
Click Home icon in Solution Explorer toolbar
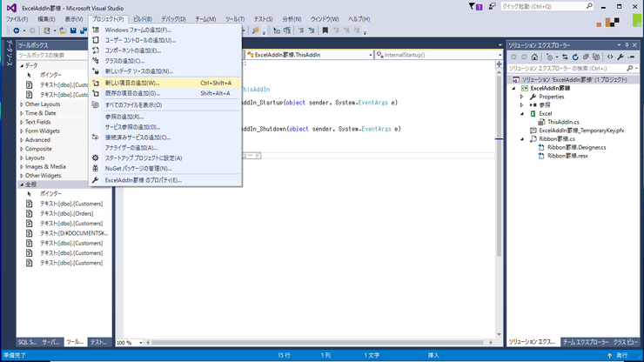point(534,57)
